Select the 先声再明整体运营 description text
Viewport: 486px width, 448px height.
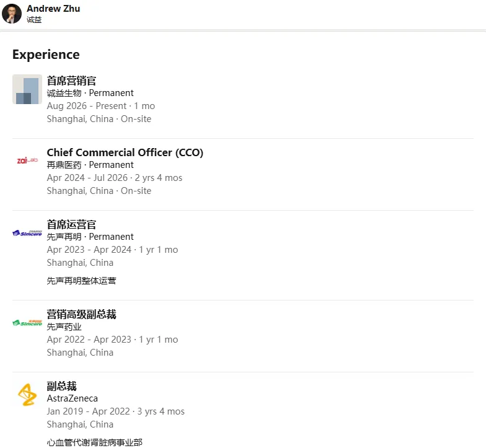coord(82,281)
